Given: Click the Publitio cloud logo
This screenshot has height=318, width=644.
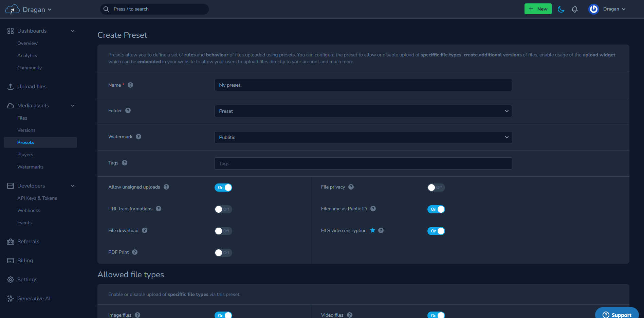Looking at the screenshot, I should tap(12, 10).
